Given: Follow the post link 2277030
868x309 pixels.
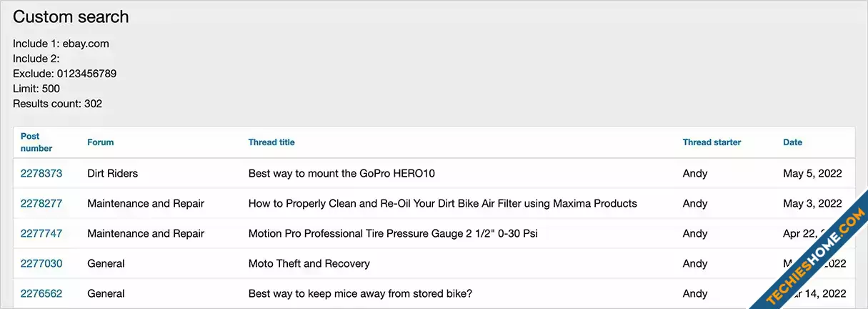Looking at the screenshot, I should tap(41, 263).
